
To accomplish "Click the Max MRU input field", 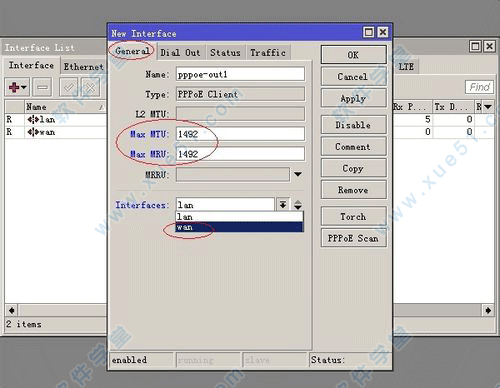I will click(240, 154).
